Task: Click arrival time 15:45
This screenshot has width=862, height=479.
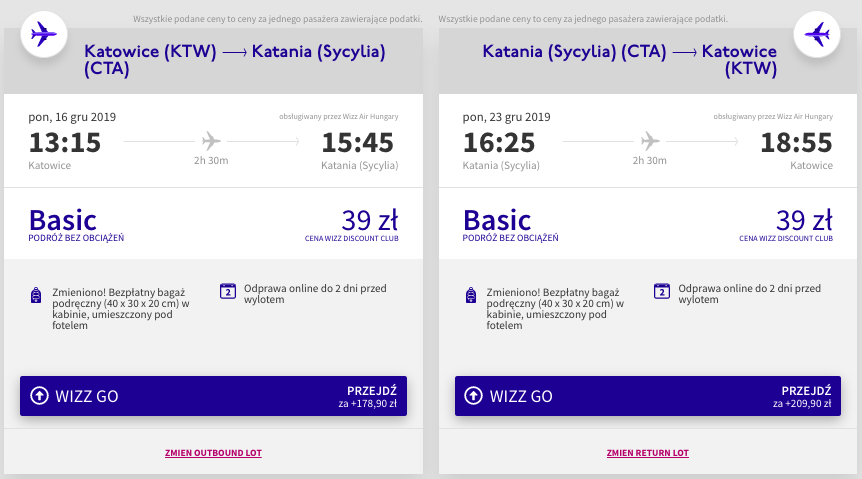Action: tap(357, 143)
